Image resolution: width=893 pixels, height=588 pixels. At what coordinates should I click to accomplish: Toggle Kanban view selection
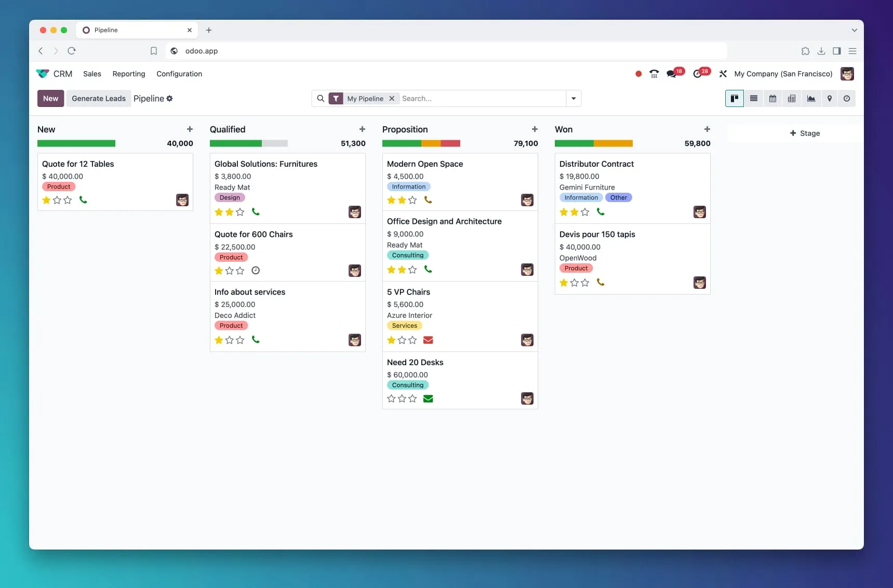(x=734, y=98)
